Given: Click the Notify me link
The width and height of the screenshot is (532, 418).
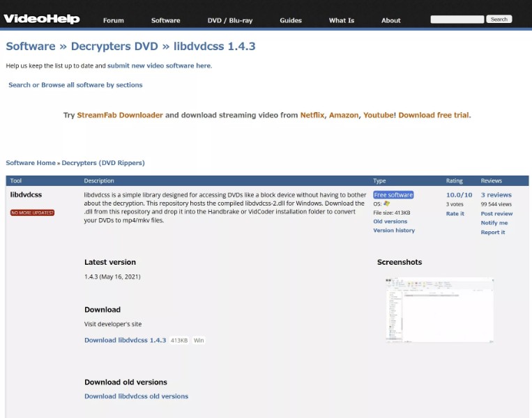Looking at the screenshot, I should [x=494, y=223].
